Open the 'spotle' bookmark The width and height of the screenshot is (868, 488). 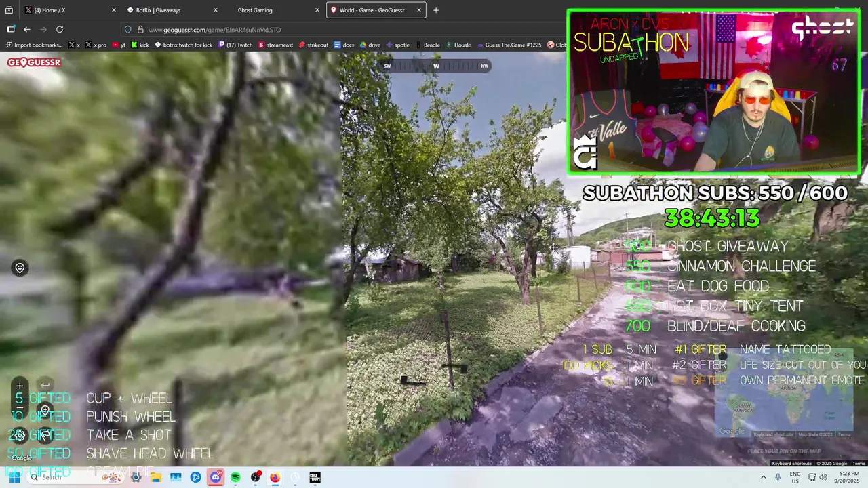397,45
